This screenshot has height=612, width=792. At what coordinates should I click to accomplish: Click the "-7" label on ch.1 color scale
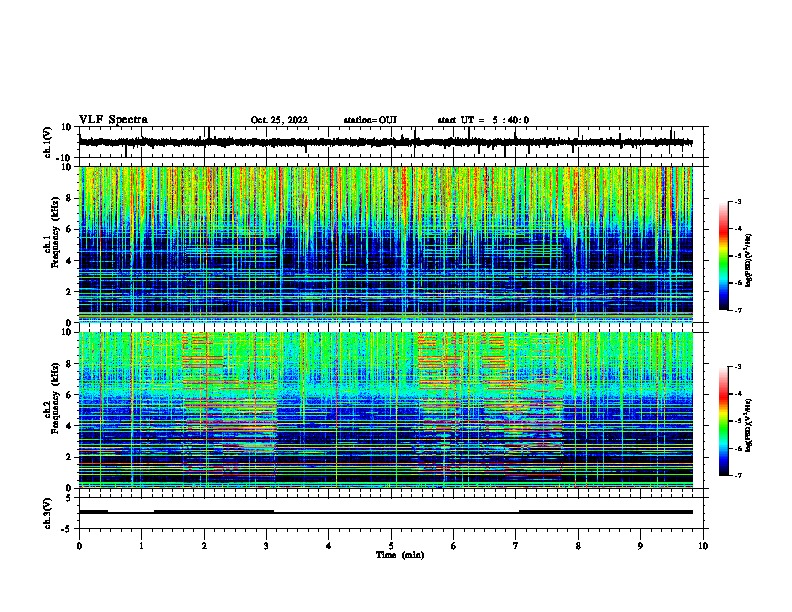[x=737, y=310]
